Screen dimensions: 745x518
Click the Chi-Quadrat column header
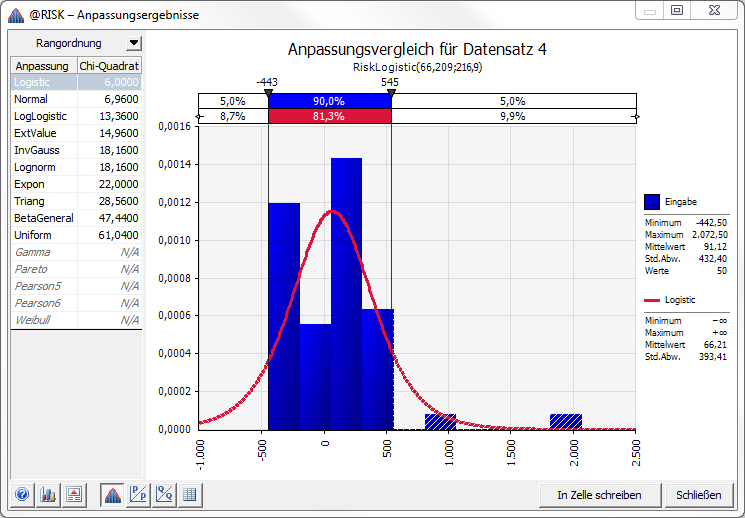(x=109, y=66)
